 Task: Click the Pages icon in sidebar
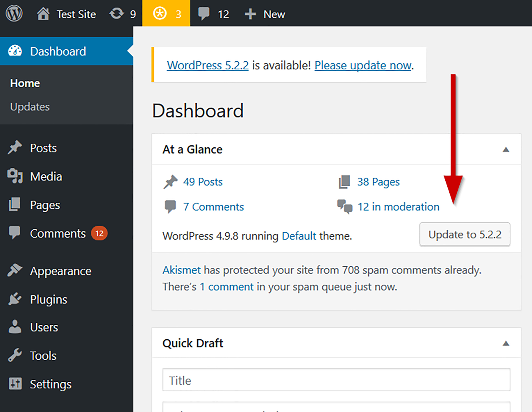(14, 204)
